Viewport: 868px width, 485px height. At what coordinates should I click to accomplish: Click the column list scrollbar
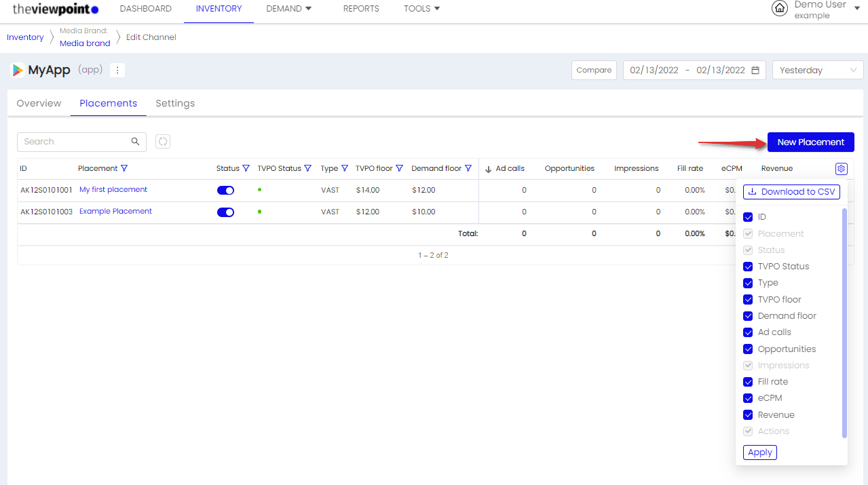pos(845,323)
